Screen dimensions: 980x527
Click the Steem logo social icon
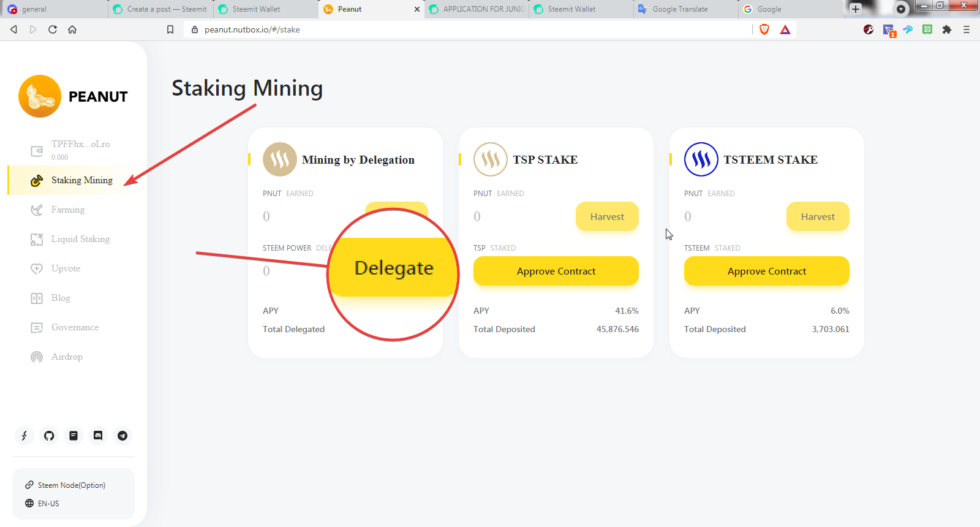tap(24, 436)
